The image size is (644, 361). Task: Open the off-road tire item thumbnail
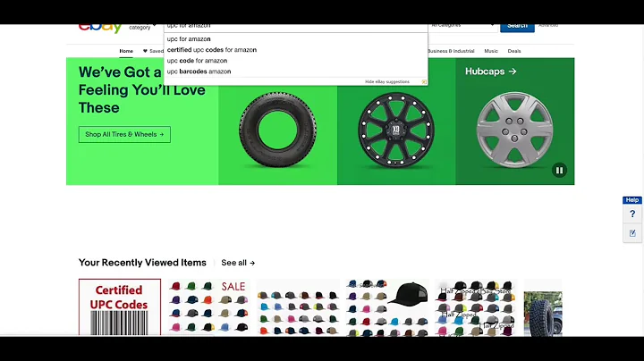(x=543, y=314)
